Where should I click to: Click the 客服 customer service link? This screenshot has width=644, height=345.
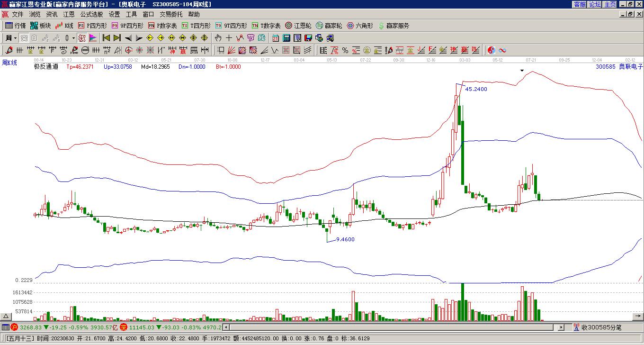(x=580, y=4)
